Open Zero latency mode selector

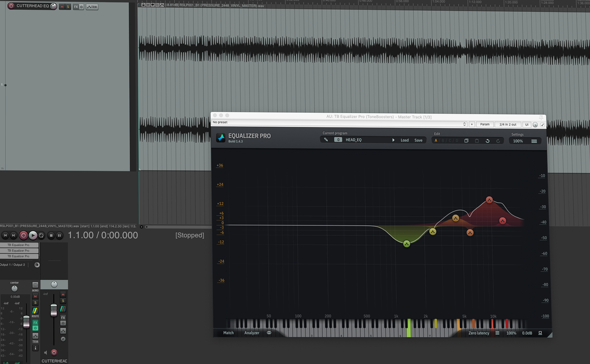(479, 333)
